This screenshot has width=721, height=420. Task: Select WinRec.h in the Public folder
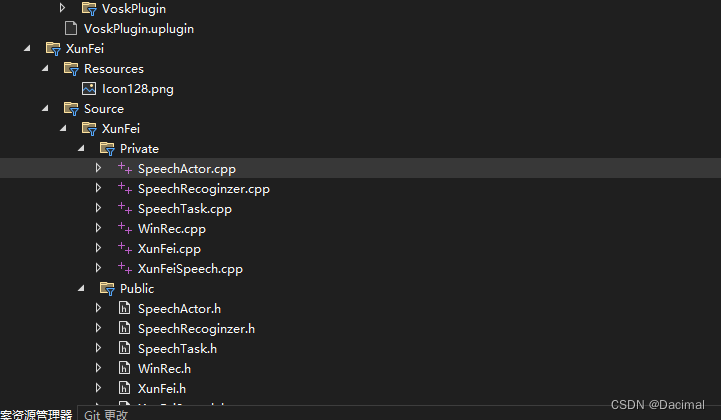164,369
